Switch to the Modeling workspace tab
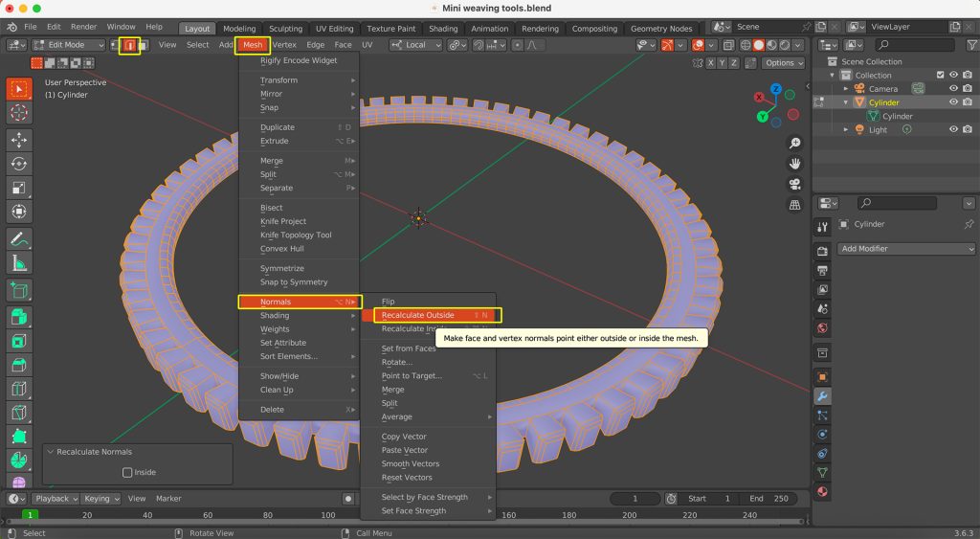This screenshot has height=539, width=980. 239,29
